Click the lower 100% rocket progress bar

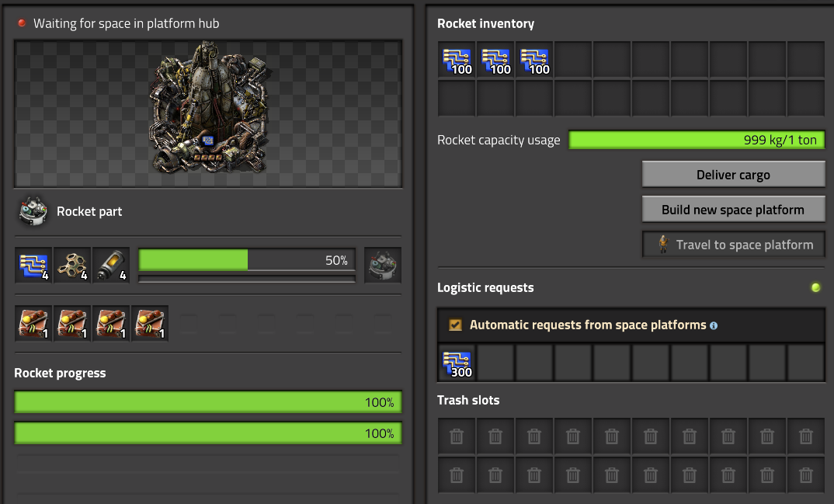(208, 433)
